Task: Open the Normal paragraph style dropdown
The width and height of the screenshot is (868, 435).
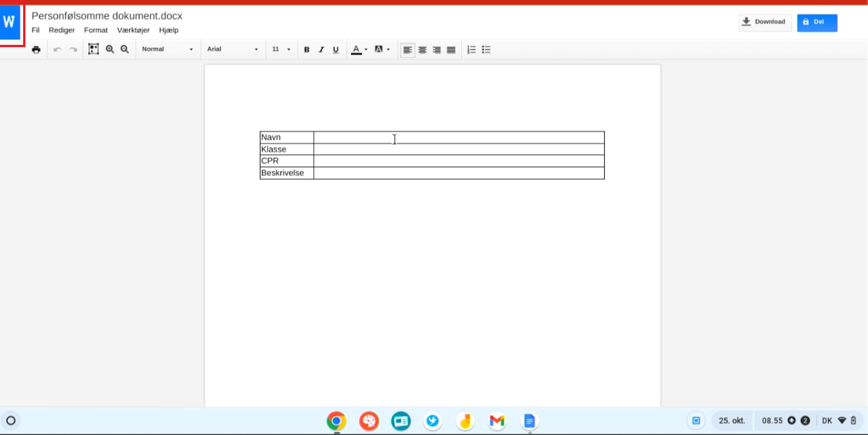Action: pos(167,49)
